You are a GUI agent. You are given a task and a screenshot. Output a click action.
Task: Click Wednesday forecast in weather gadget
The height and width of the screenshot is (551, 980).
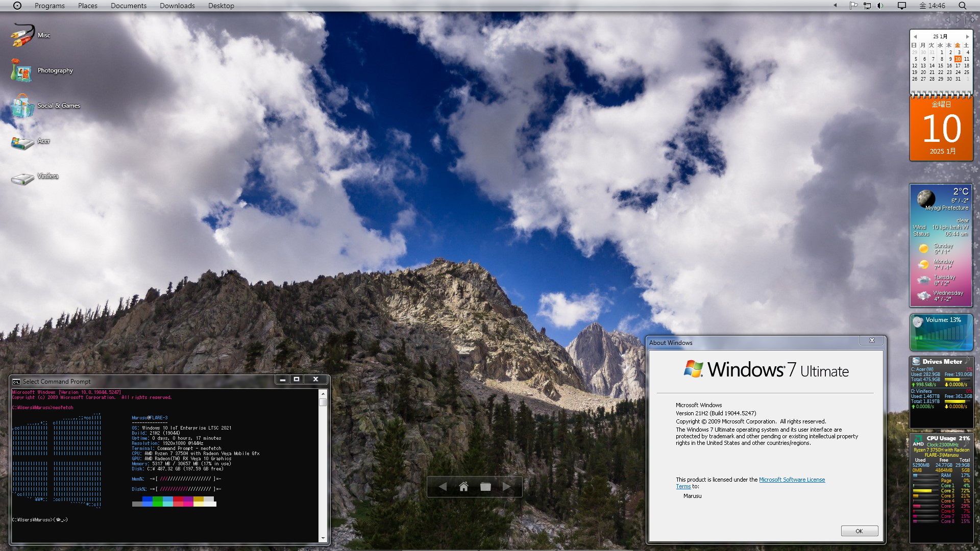coord(940,296)
